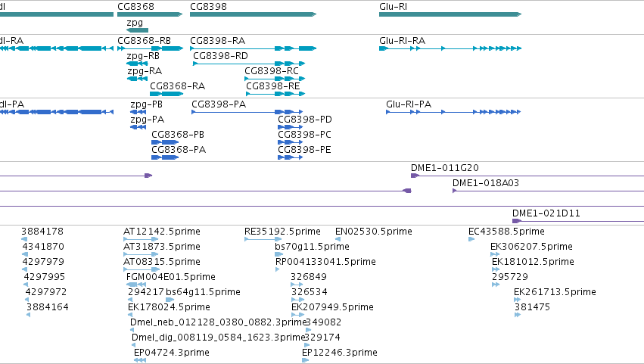Select RE35192.5prime feature
The image size is (644, 364).
click(x=263, y=240)
